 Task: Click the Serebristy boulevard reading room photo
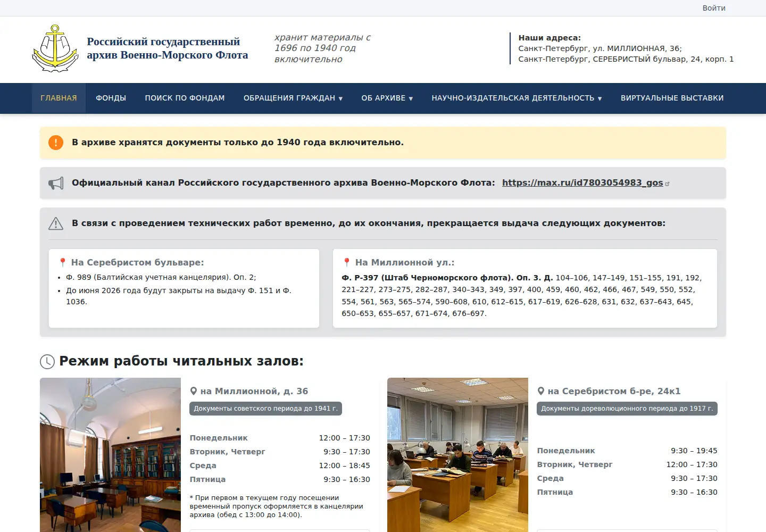[x=457, y=455]
